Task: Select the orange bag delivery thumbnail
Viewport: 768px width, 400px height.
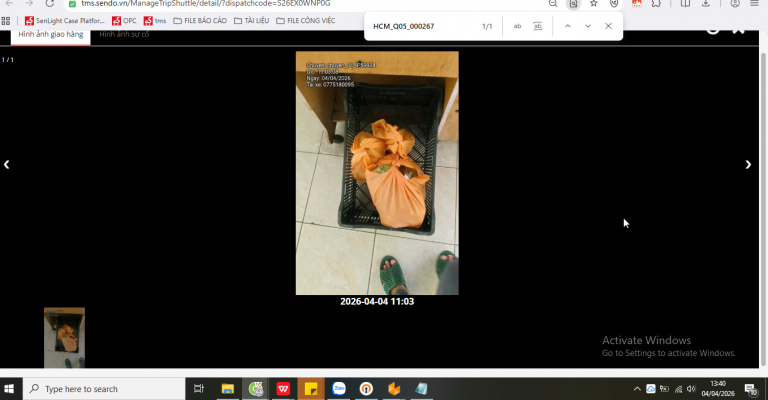Action: pyautogui.click(x=64, y=337)
